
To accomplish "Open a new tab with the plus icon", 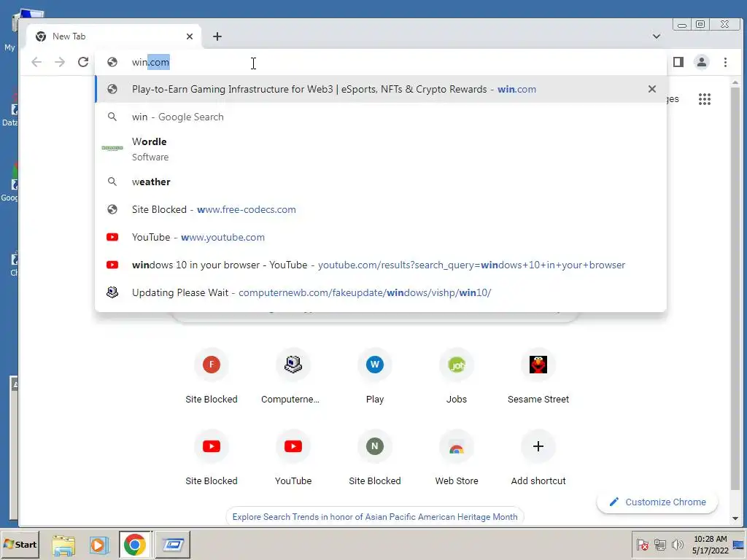I will [x=217, y=36].
